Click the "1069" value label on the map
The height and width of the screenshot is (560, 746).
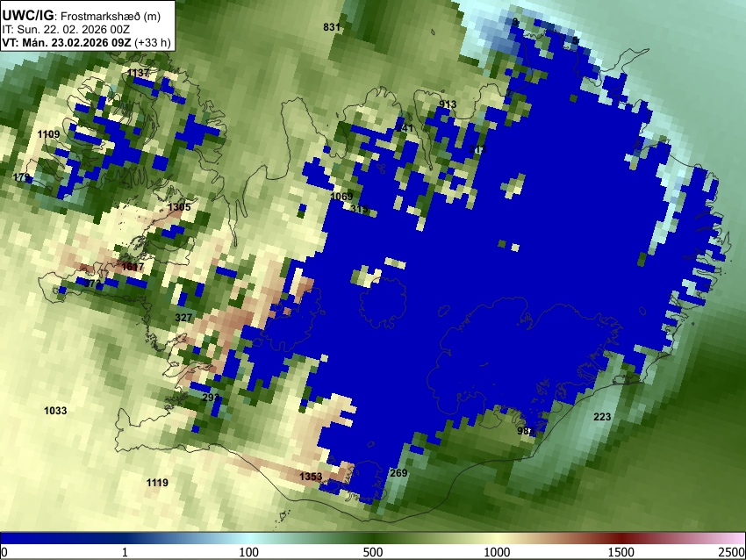click(x=341, y=197)
